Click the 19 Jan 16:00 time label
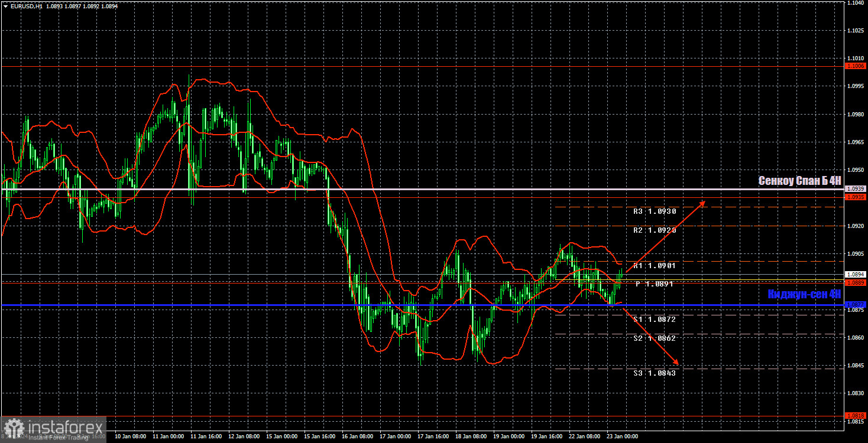868x443 pixels. (547, 437)
